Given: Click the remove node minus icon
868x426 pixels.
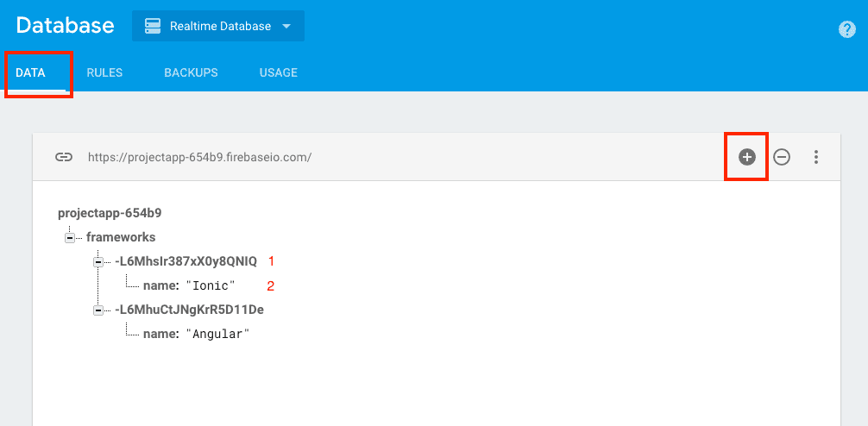Looking at the screenshot, I should (782, 157).
